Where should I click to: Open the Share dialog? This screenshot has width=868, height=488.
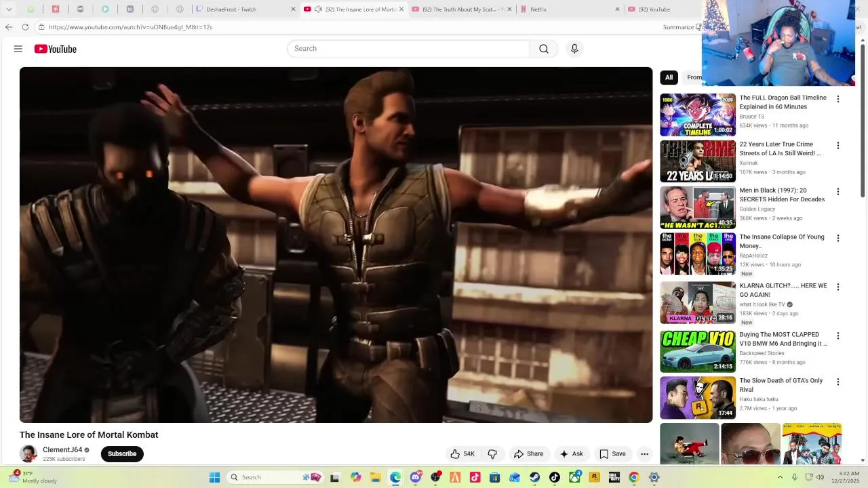(x=528, y=454)
